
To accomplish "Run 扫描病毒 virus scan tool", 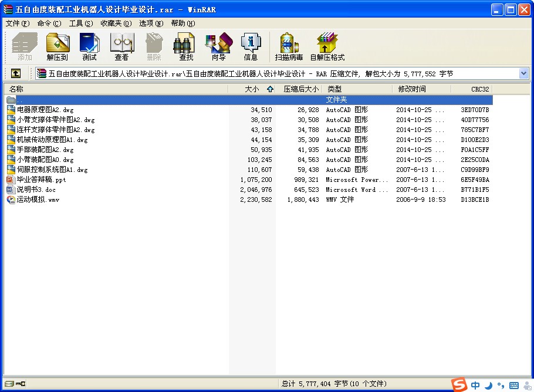I will tap(289, 47).
